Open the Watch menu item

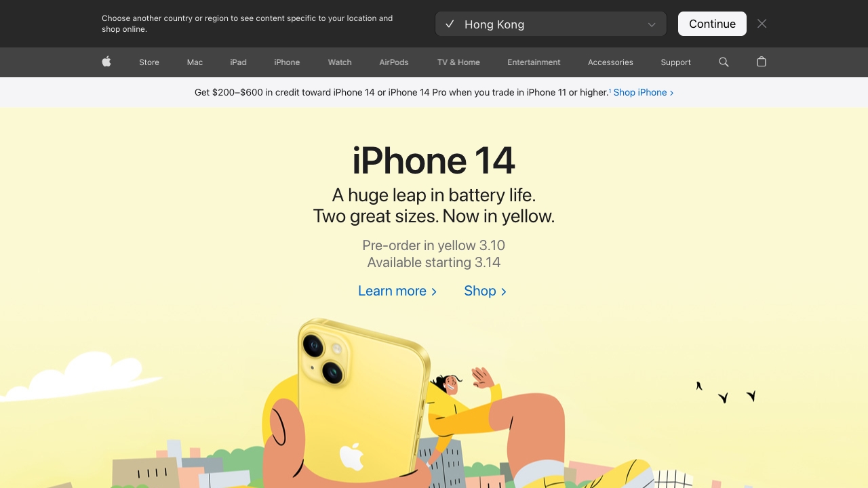click(340, 62)
